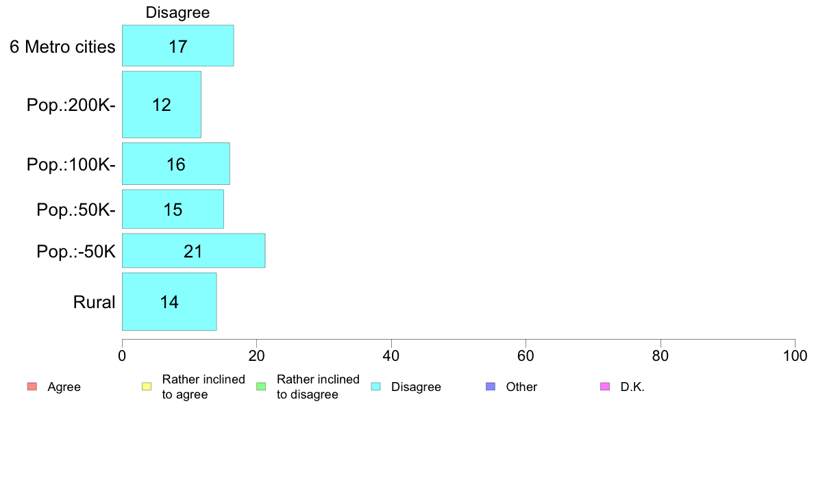814x504 pixels.
Task: Click the 100 tick label on x-axis
Action: (794, 355)
